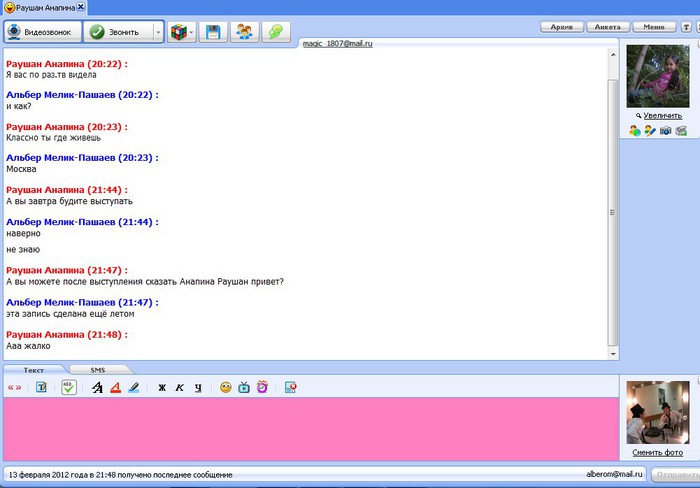Toggle bold Ж formatting
Image resolution: width=700 pixels, height=488 pixels.
(x=162, y=388)
